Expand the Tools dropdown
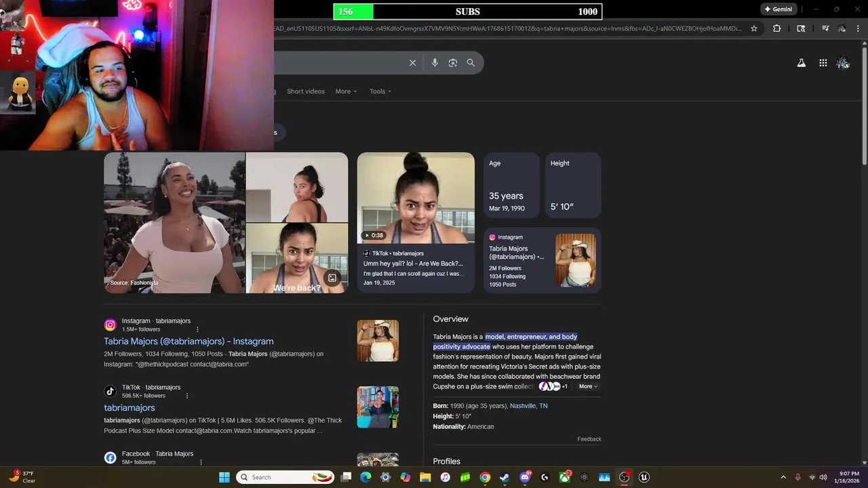The width and height of the screenshot is (868, 488). (380, 91)
